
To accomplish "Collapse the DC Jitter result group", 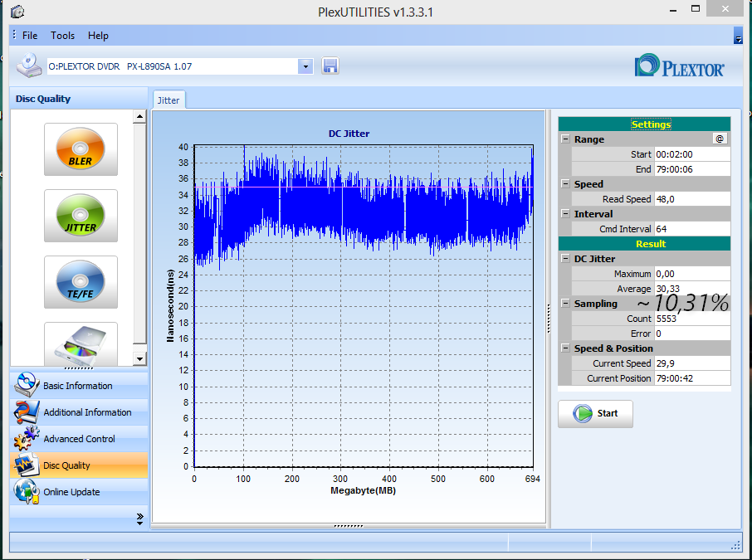I will coord(565,258).
